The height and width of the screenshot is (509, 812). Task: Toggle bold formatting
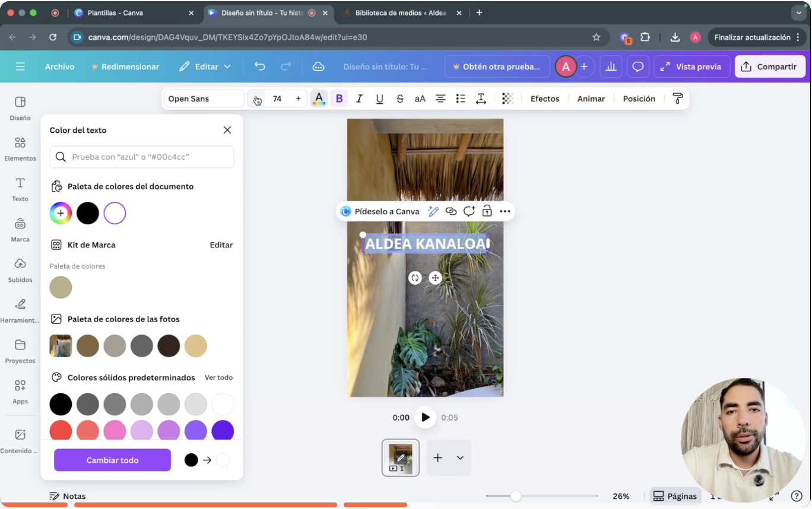(x=339, y=99)
